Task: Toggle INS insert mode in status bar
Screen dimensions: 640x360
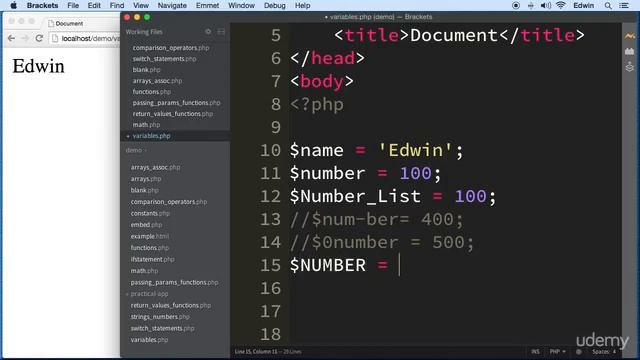Action: click(535, 351)
